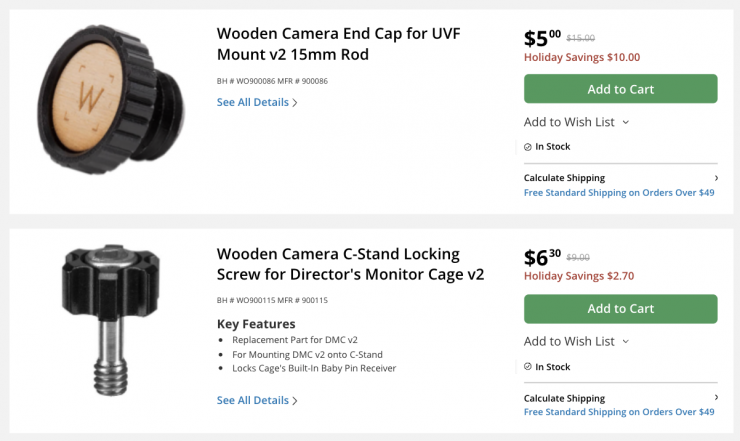Click the wish list chevron on End Cap

click(x=626, y=122)
